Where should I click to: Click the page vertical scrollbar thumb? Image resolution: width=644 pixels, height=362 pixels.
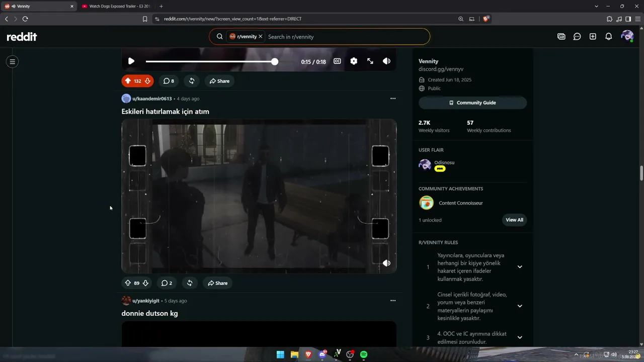click(641, 172)
